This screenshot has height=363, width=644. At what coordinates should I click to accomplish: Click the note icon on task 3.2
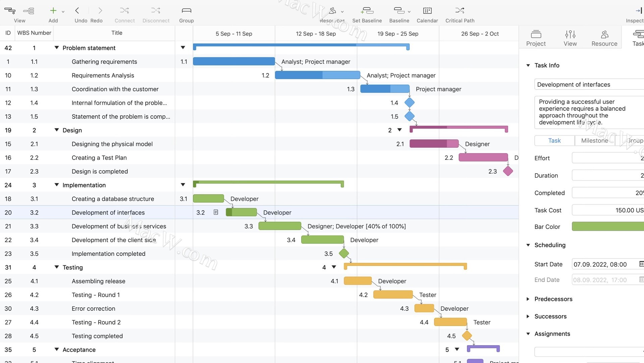(x=216, y=212)
